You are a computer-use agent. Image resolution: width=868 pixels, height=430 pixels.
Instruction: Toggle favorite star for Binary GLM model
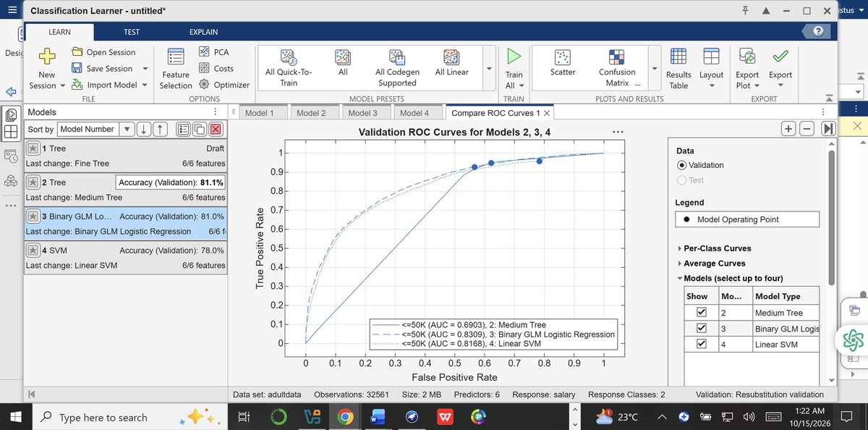[33, 216]
